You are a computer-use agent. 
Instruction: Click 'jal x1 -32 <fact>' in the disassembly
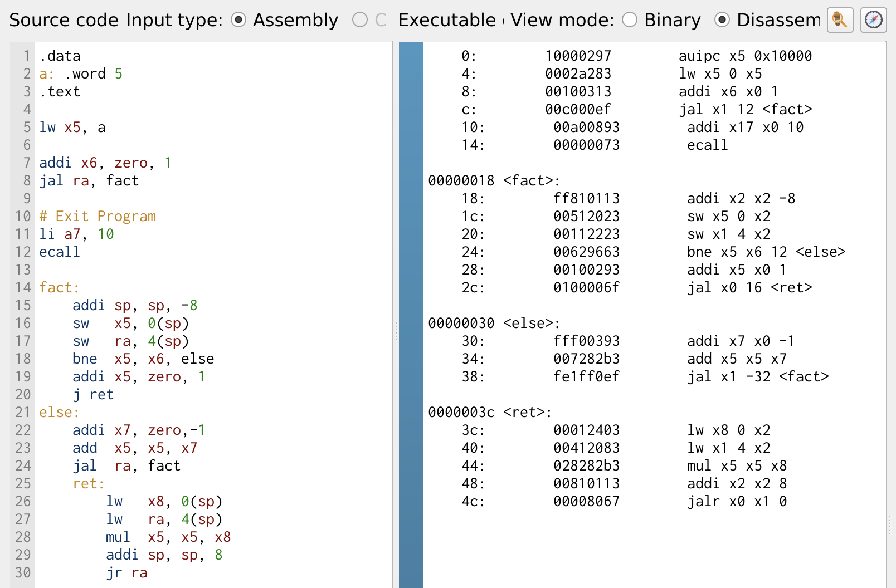758,376
